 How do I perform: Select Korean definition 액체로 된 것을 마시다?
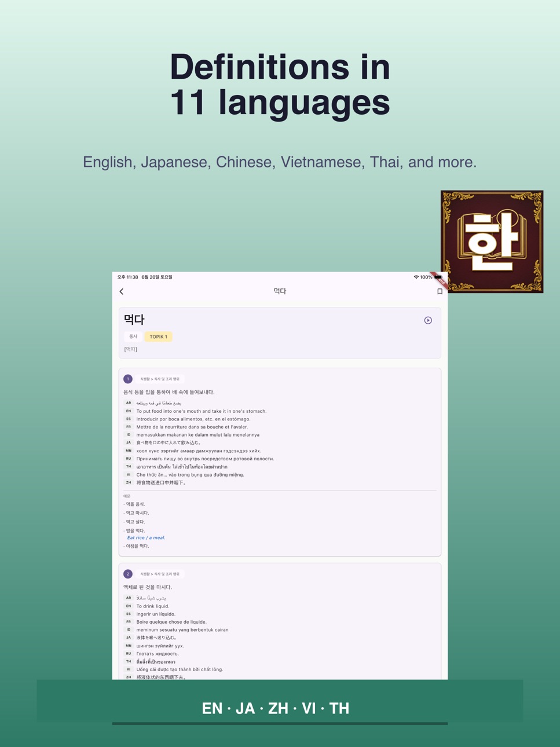pyautogui.click(x=148, y=587)
